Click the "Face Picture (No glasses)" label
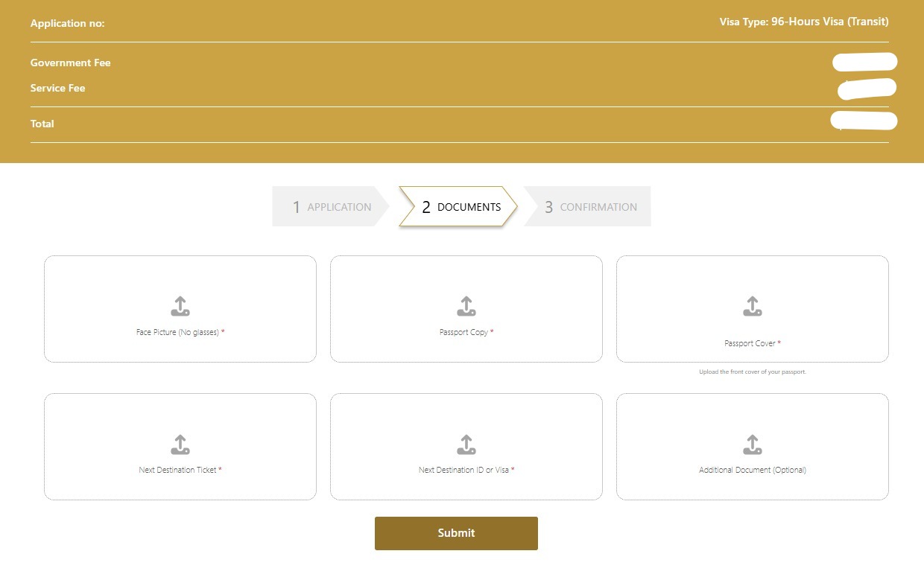924x580 pixels. tap(177, 332)
